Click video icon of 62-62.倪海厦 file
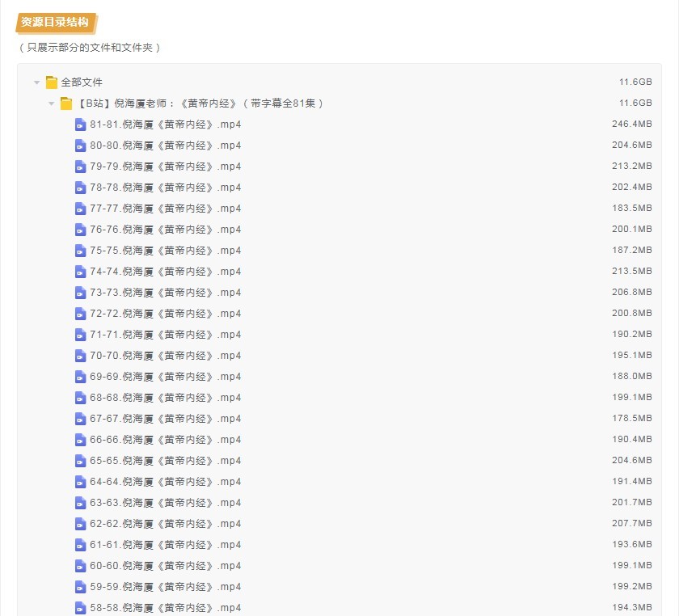Viewport: 679px width, 616px height. point(81,524)
